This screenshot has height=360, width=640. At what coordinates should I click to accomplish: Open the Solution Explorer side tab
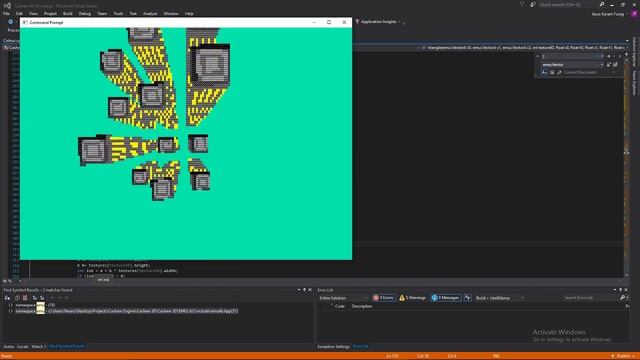634,52
